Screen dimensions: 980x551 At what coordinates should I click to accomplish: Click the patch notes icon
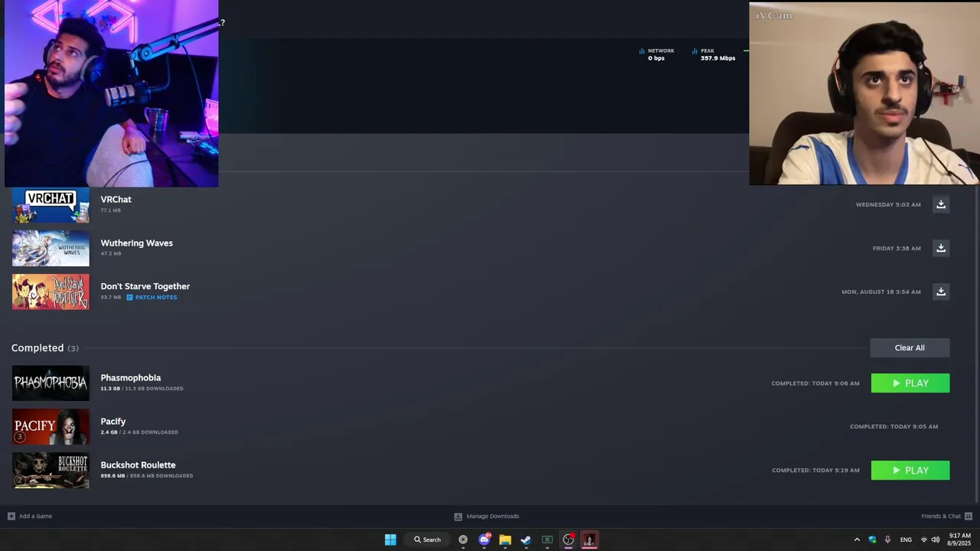pyautogui.click(x=129, y=297)
